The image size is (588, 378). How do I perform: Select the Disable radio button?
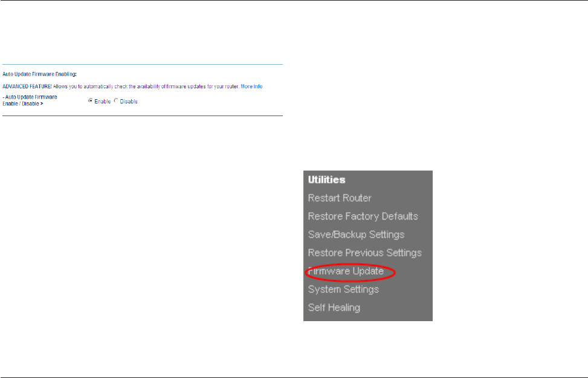[x=116, y=100]
